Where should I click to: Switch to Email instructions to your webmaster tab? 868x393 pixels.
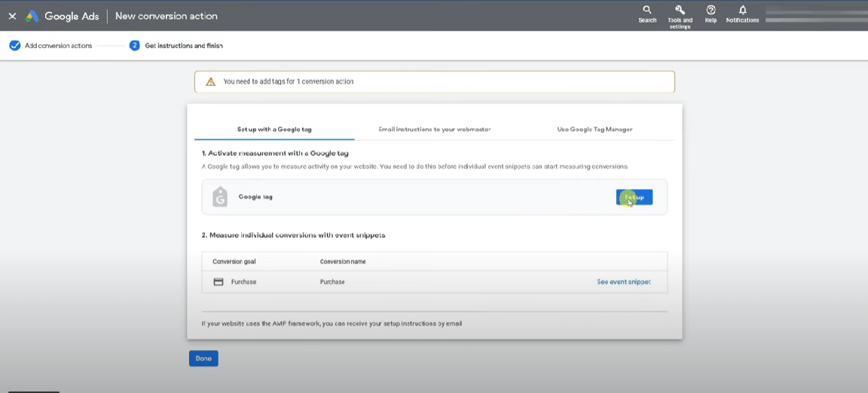pos(434,129)
